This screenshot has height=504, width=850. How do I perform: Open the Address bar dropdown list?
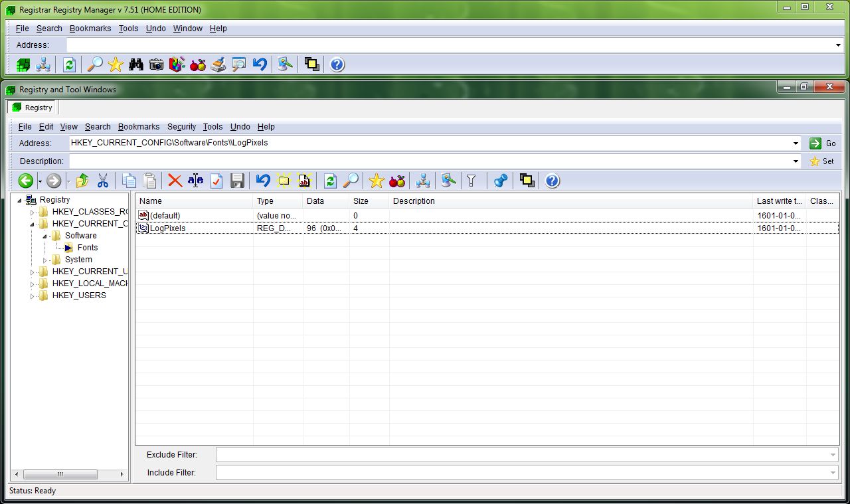pos(796,143)
